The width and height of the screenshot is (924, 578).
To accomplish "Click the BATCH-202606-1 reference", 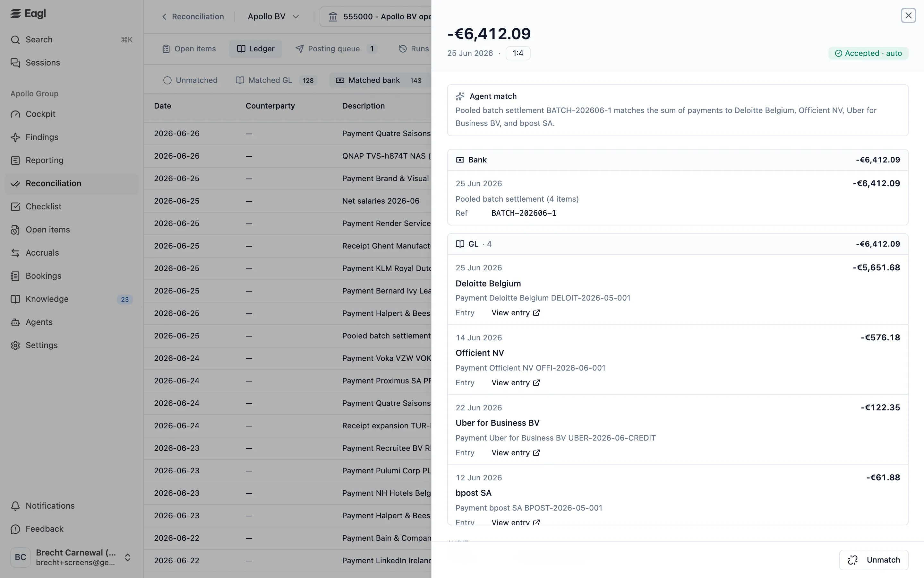I will [524, 213].
